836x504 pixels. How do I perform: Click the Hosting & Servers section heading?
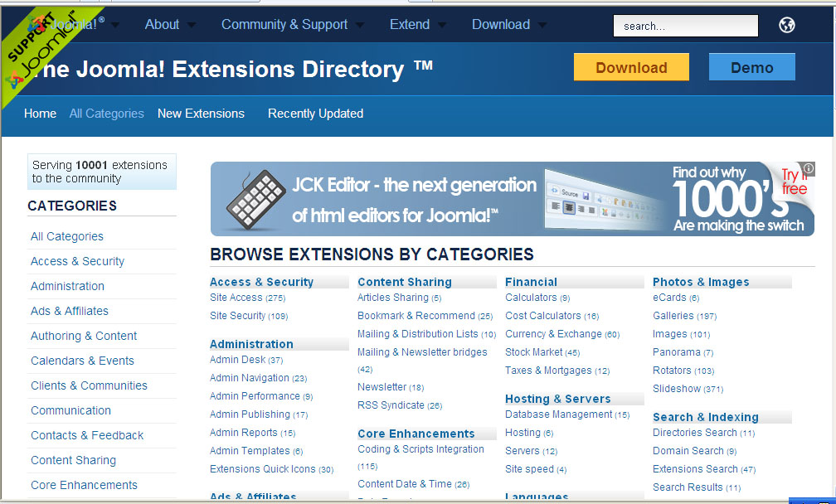pyautogui.click(x=557, y=399)
